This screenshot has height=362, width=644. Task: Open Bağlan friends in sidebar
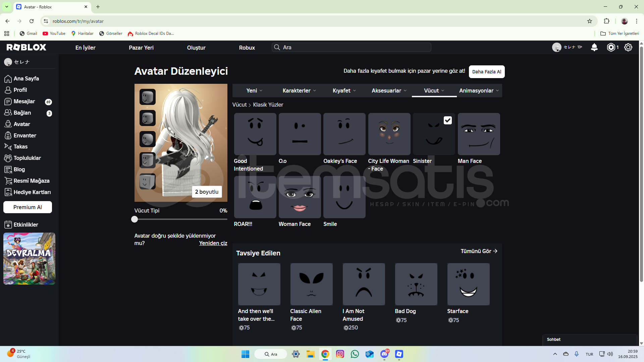pyautogui.click(x=22, y=113)
